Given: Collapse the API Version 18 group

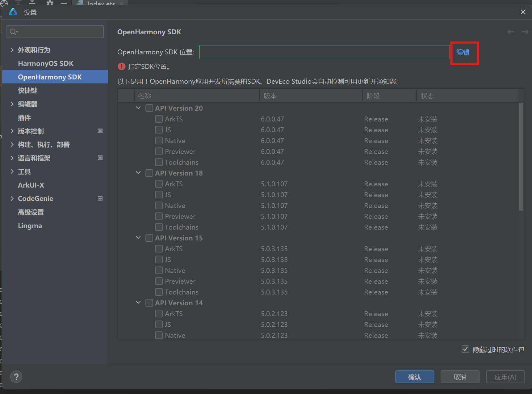Looking at the screenshot, I should pos(138,173).
